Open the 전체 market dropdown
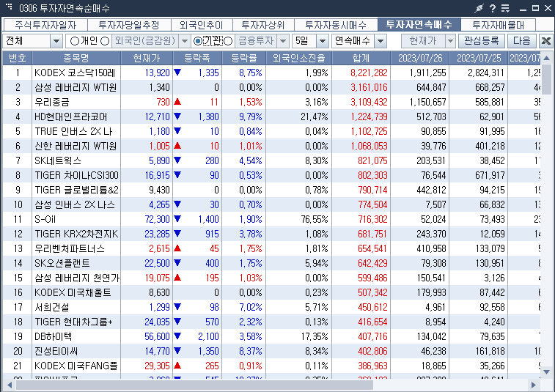Image resolution: width=555 pixels, height=392 pixels. 56,41
